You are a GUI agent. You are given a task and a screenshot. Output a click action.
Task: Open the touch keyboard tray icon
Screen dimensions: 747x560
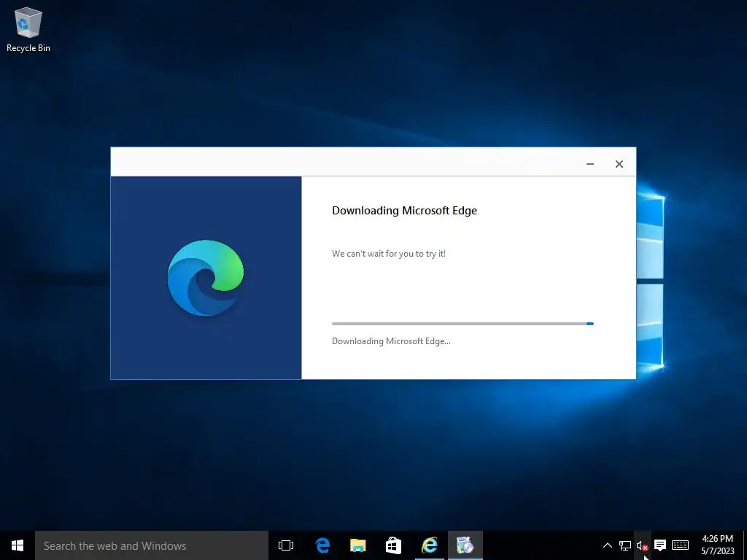click(x=681, y=545)
